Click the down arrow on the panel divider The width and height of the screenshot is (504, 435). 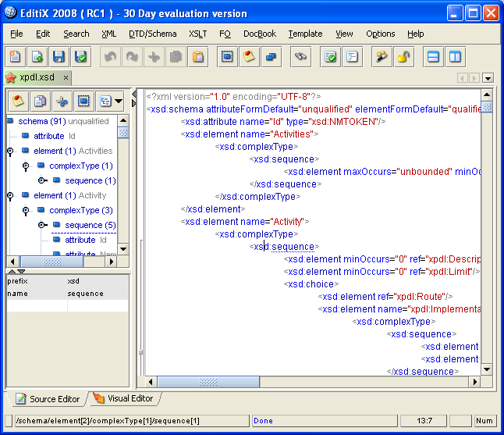pyautogui.click(x=21, y=272)
